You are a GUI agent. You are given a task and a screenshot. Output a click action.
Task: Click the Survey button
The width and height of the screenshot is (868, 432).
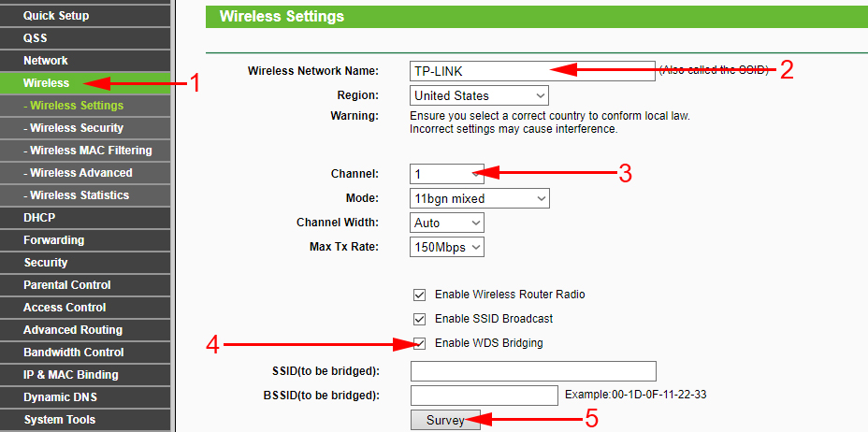(x=445, y=421)
